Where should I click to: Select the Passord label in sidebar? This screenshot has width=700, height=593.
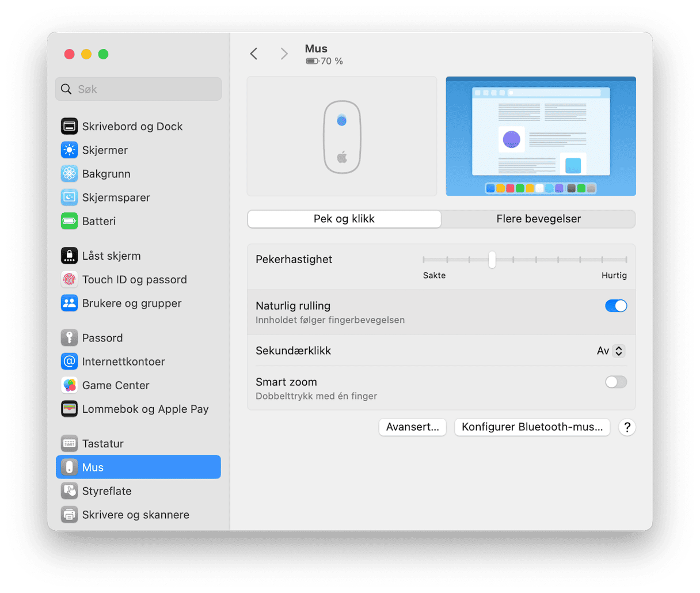click(x=102, y=338)
